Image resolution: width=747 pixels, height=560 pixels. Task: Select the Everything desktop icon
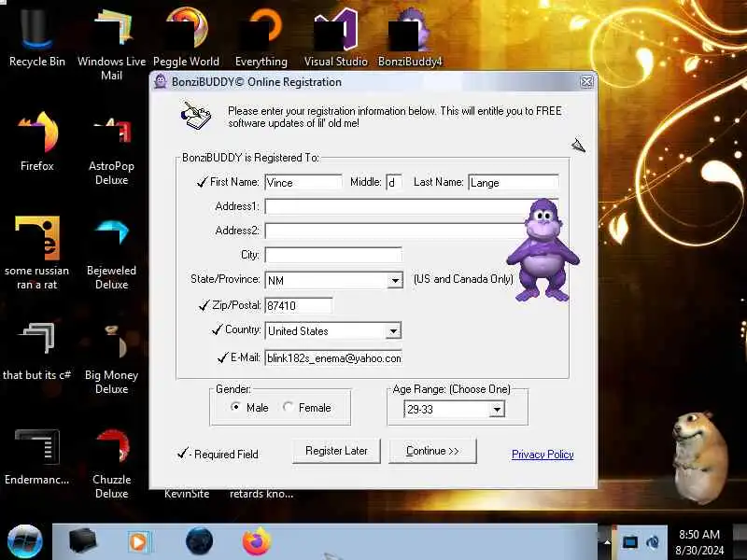pos(261,37)
